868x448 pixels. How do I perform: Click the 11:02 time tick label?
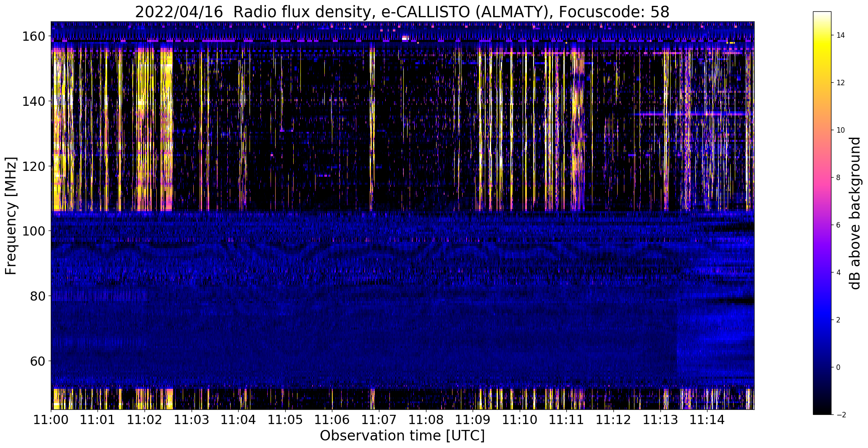[x=145, y=419]
